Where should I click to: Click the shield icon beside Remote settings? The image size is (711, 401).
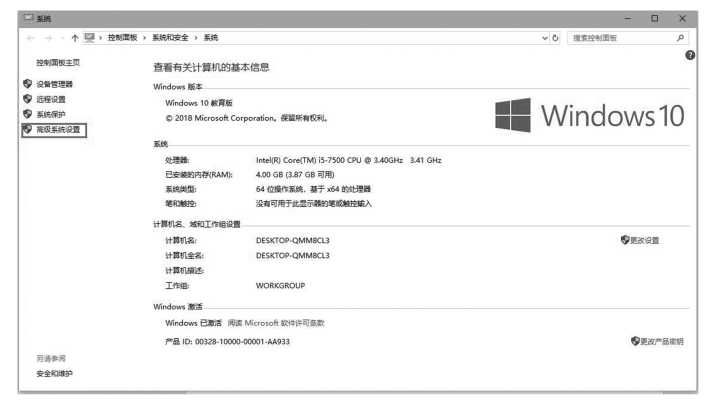click(x=27, y=98)
